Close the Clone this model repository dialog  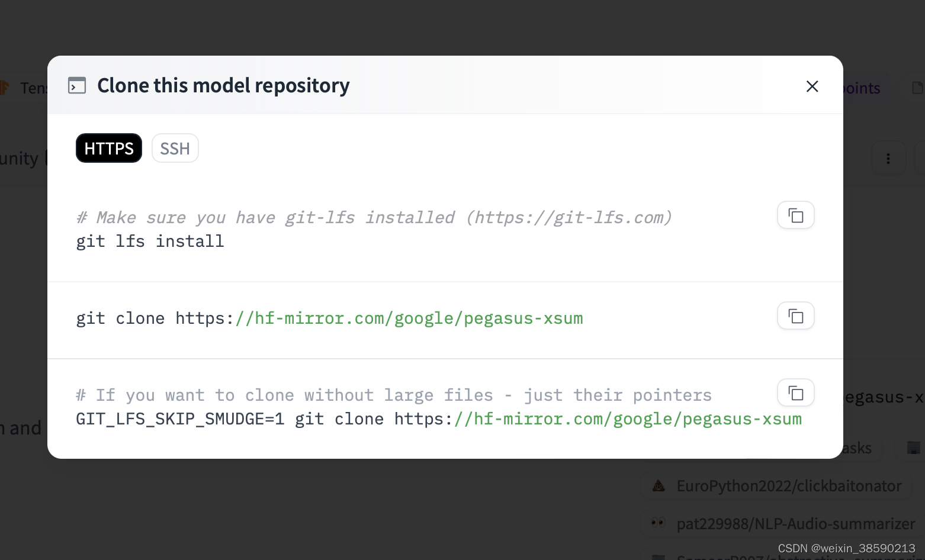click(812, 86)
